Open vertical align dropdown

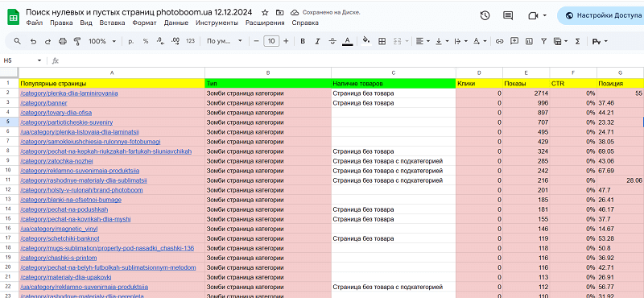point(442,41)
